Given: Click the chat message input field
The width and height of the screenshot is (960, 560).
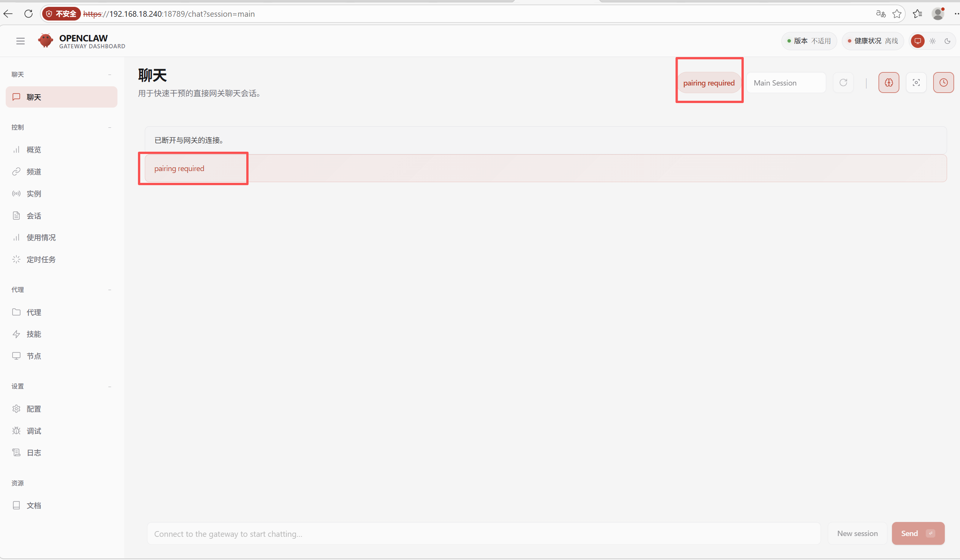Looking at the screenshot, I should pyautogui.click(x=483, y=533).
